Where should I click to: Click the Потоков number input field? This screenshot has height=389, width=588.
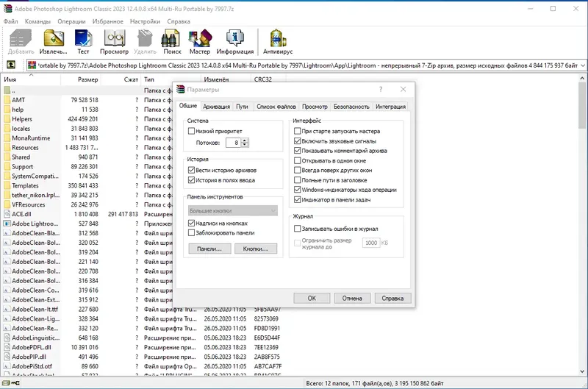233,143
